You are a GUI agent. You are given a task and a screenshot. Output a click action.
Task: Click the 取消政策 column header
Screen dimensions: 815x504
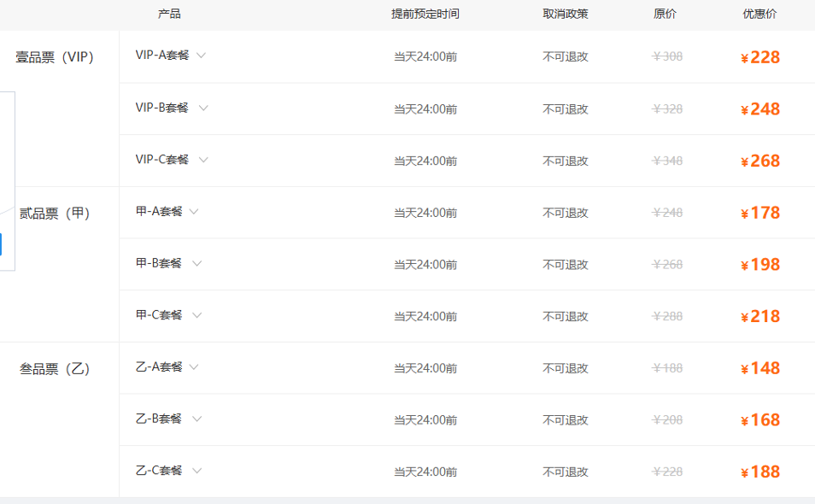566,14
